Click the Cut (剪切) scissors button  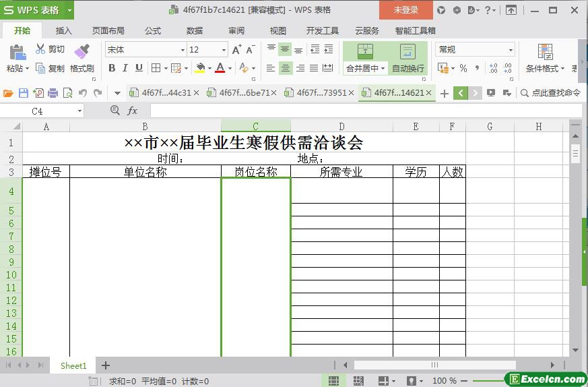point(50,49)
